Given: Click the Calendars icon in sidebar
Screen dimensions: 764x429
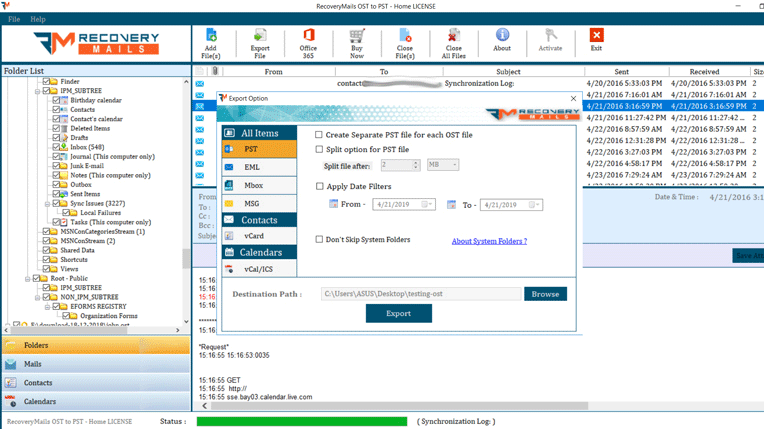Looking at the screenshot, I should coord(11,401).
